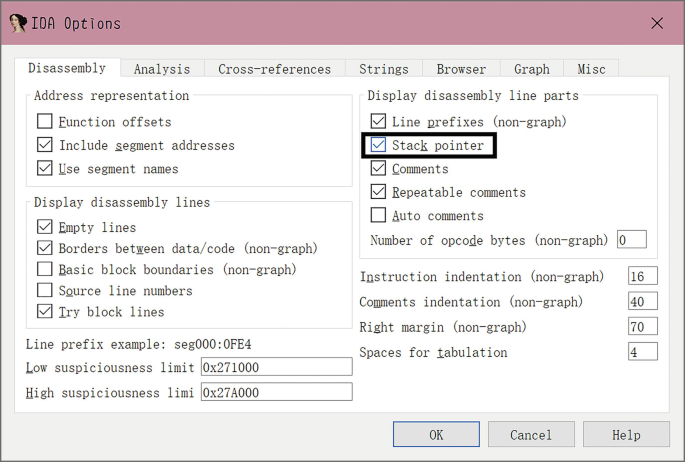Enable Basic block boundaries checkbox
685x462 pixels.
(x=45, y=269)
